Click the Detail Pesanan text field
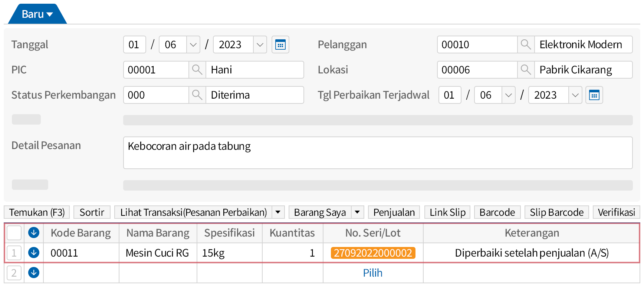The height and width of the screenshot is (287, 644). tap(377, 153)
